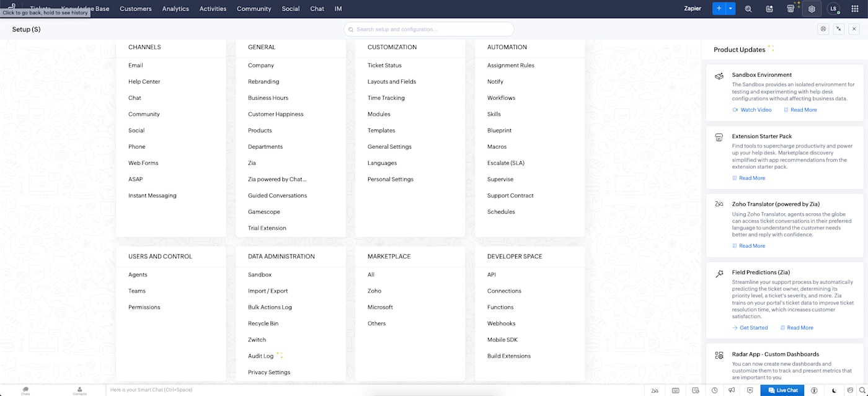Open the IM tab
This screenshot has height=396, width=868.
(x=338, y=9)
